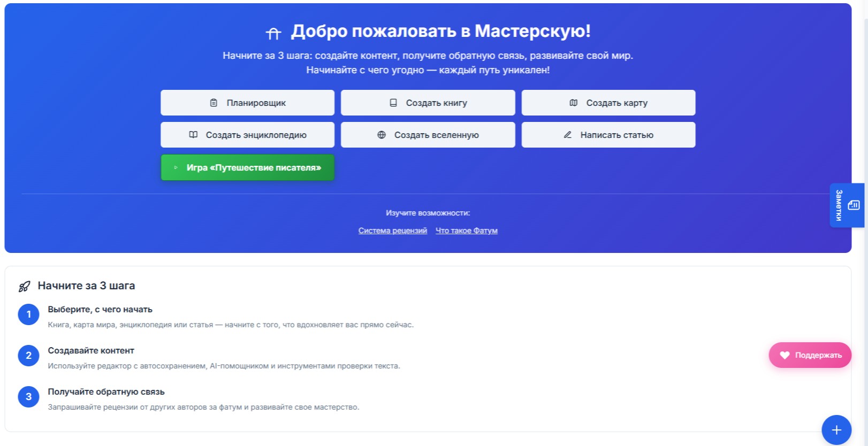The height and width of the screenshot is (446, 868).
Task: Click the line starting Используйте редактор с автосохранением
Action: point(224,366)
